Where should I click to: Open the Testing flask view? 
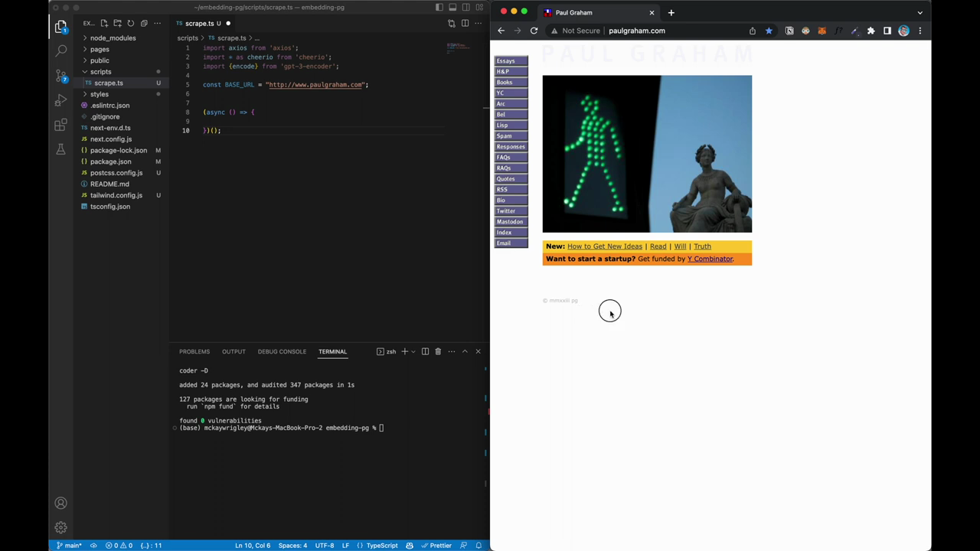[60, 149]
